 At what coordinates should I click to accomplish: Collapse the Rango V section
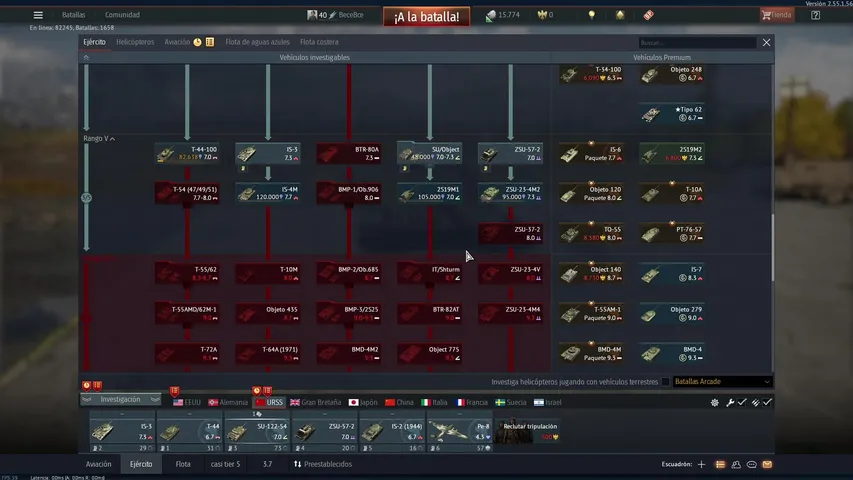[99, 139]
